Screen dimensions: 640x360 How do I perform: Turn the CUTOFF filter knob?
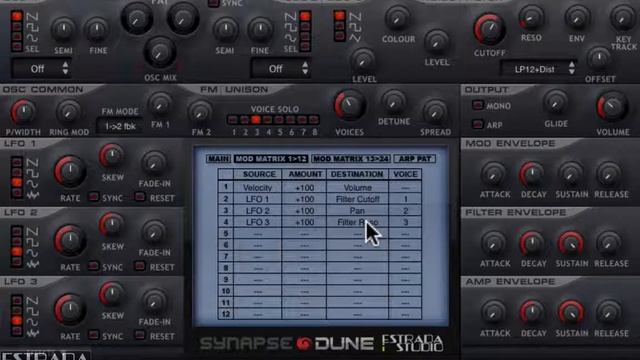pyautogui.click(x=489, y=29)
